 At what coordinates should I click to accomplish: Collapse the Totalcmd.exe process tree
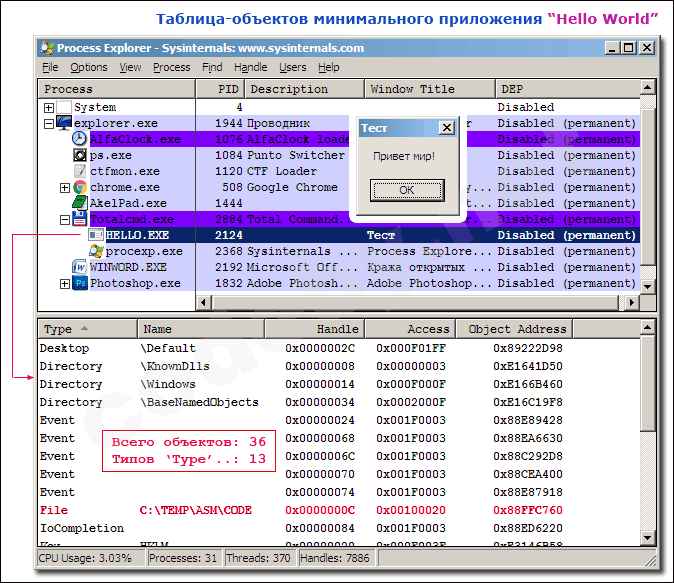click(65, 220)
